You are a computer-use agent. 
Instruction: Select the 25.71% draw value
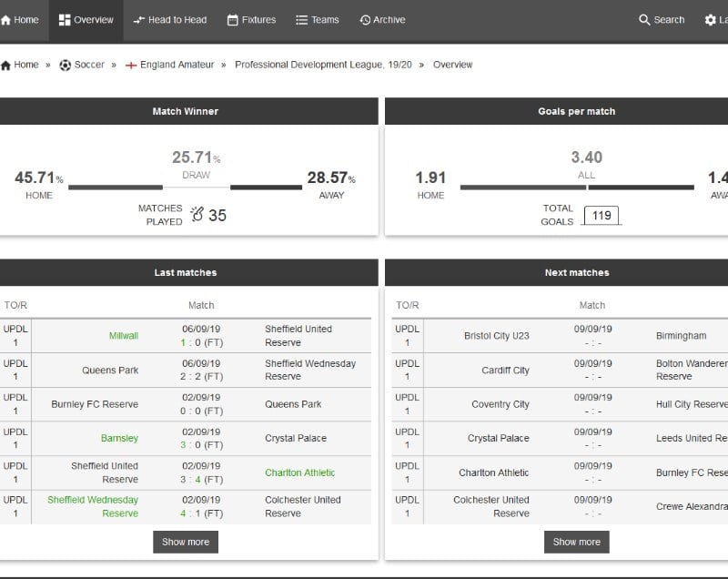pyautogui.click(x=197, y=157)
